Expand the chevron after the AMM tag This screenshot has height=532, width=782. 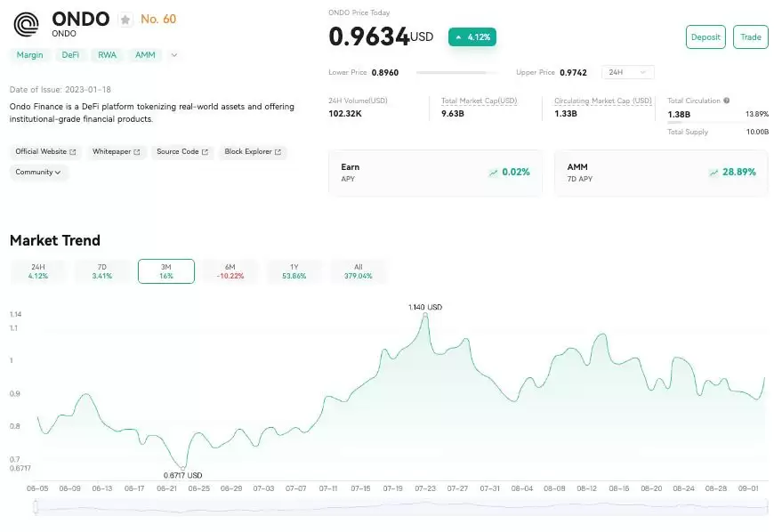(173, 54)
